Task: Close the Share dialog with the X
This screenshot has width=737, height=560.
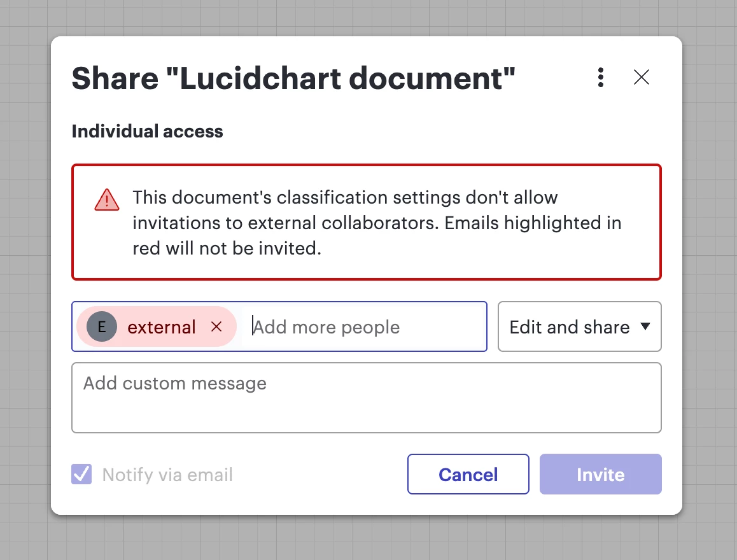Action: click(641, 77)
